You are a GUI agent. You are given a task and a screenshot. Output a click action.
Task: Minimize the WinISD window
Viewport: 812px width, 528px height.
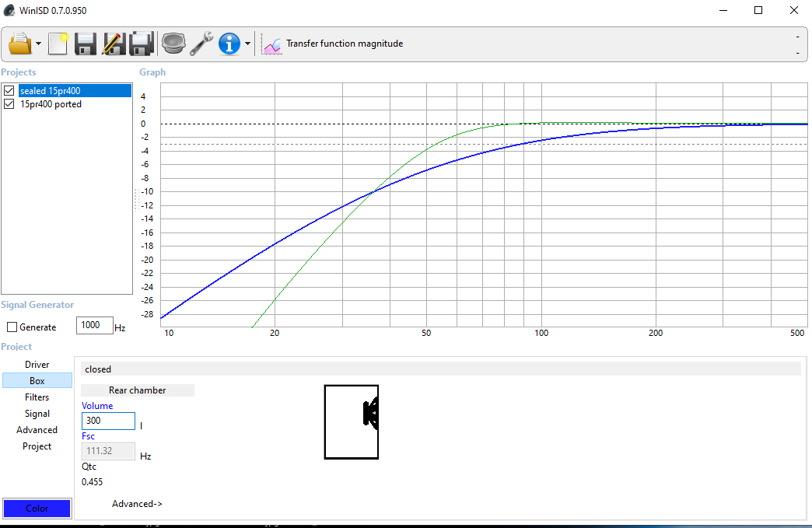point(723,10)
